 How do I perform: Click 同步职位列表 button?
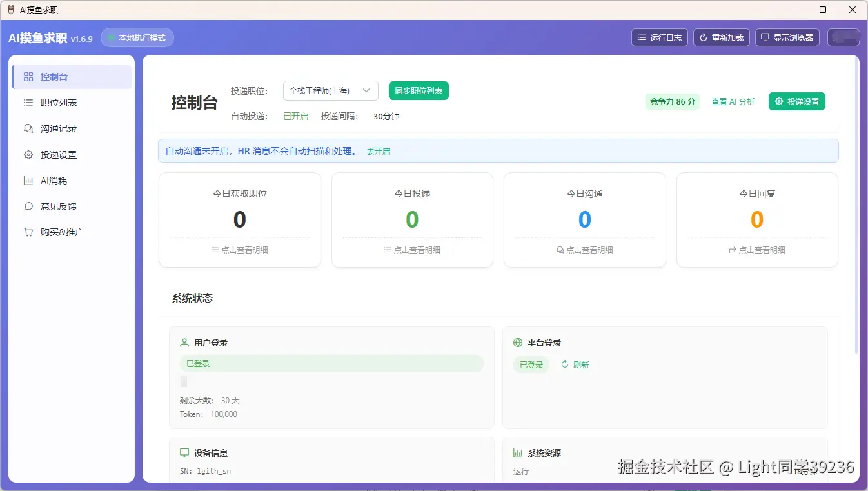pos(419,90)
